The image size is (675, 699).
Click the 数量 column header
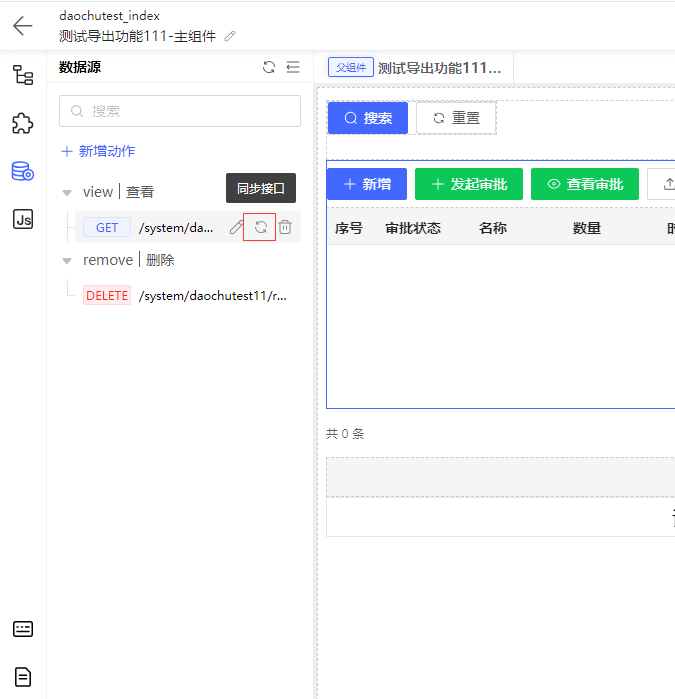tap(587, 228)
